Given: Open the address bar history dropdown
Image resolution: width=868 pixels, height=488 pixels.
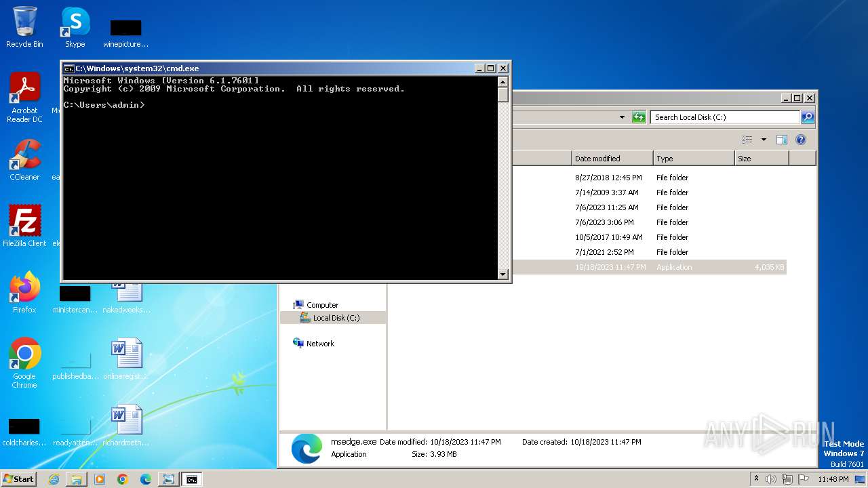Looking at the screenshot, I should pos(622,117).
